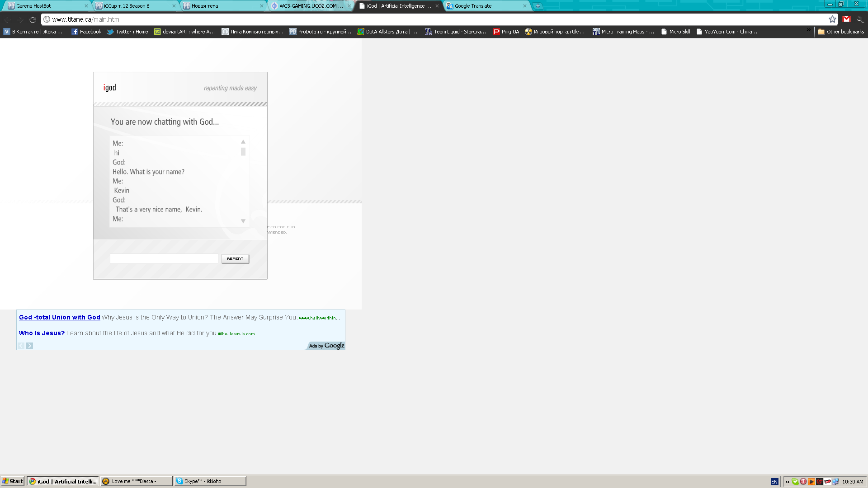Open the Other bookmarks folder
This screenshot has width=868, height=488.
pyautogui.click(x=841, y=32)
